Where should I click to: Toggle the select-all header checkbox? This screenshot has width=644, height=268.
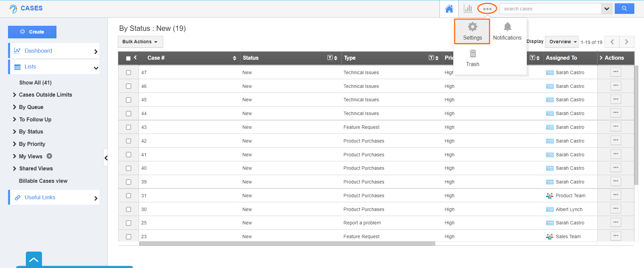128,58
